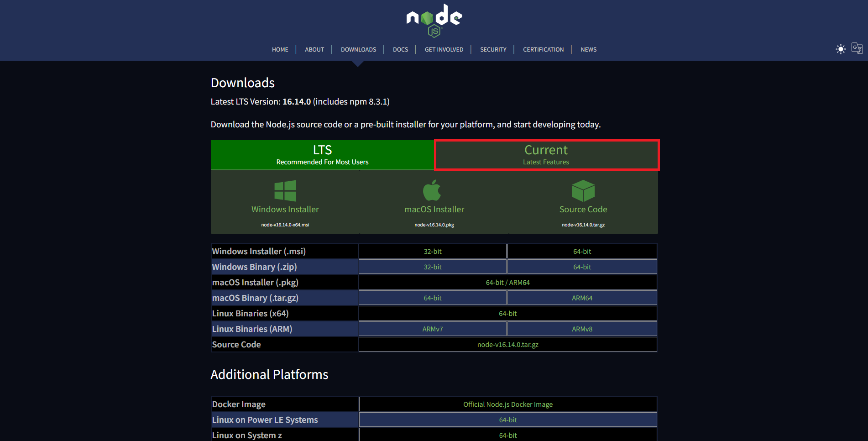
Task: Open the DOCS nav item
Action: (401, 49)
